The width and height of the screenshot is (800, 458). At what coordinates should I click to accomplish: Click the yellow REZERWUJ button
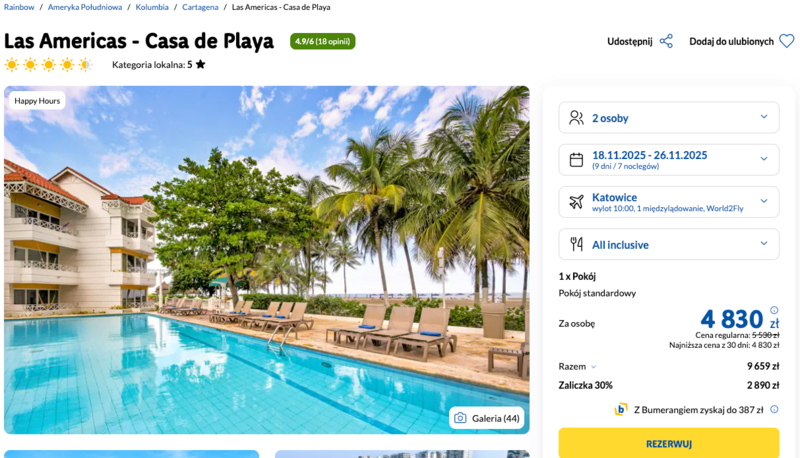[x=669, y=443]
